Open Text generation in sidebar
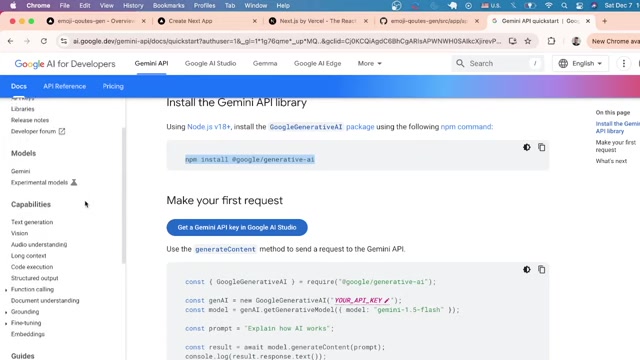640x360 pixels. pos(32,222)
